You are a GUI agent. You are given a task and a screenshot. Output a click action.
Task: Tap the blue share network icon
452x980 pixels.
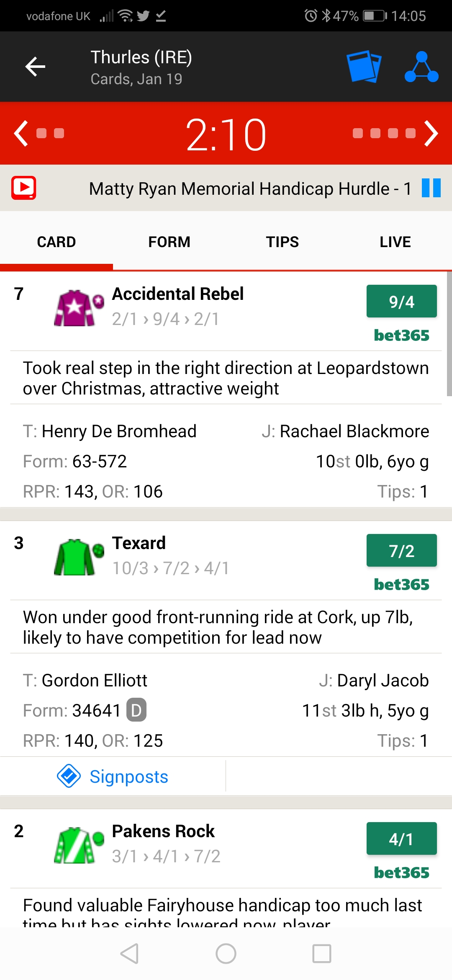coord(421,67)
